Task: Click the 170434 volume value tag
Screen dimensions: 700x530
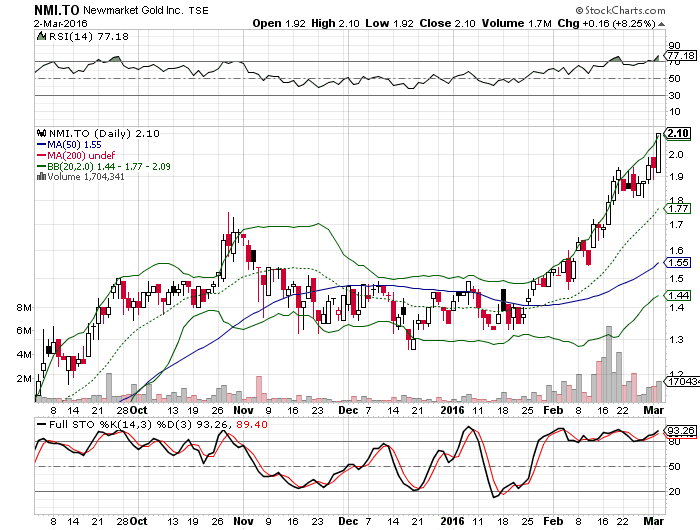Action: point(682,381)
